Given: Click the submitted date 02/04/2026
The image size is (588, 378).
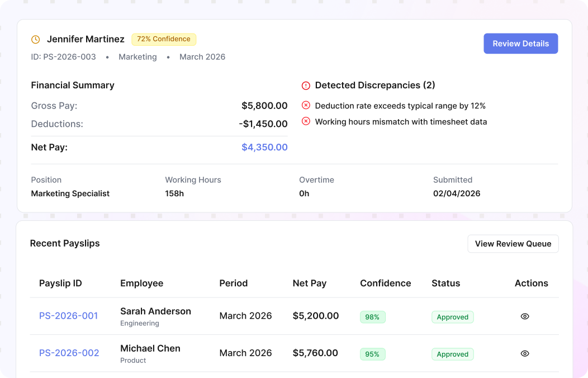Looking at the screenshot, I should [457, 193].
